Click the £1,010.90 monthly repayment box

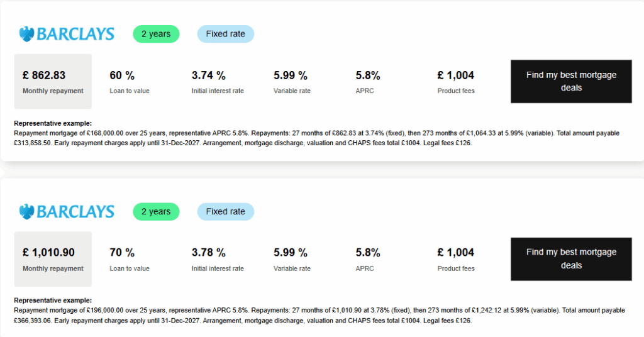pyautogui.click(x=53, y=259)
